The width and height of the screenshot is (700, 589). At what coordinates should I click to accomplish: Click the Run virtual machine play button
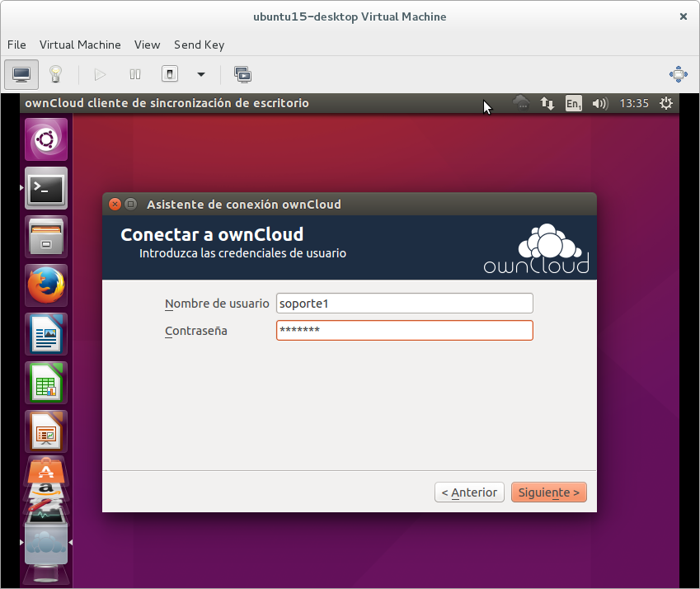click(x=100, y=74)
